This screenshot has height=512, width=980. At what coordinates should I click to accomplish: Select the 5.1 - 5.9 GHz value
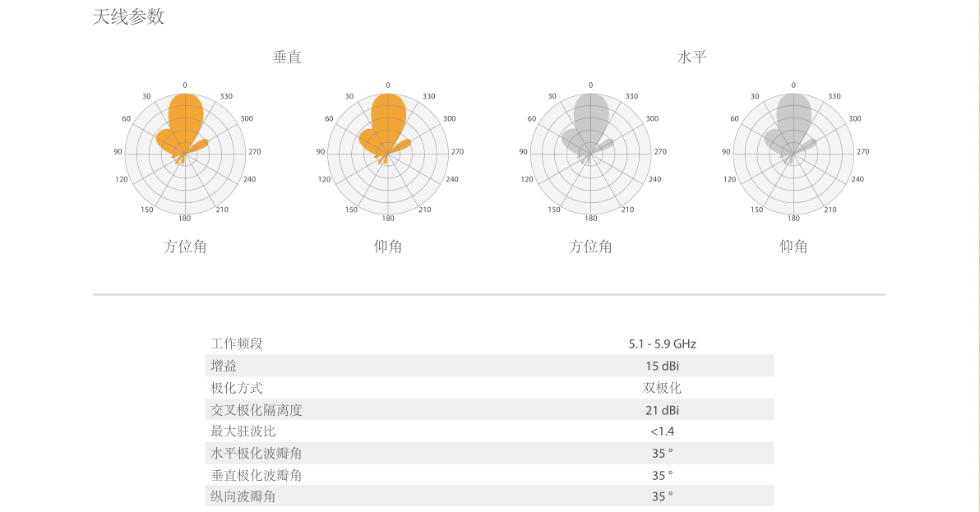click(x=662, y=344)
